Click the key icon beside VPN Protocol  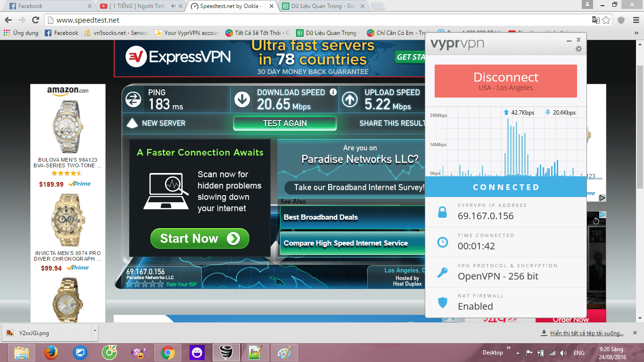pos(442,272)
